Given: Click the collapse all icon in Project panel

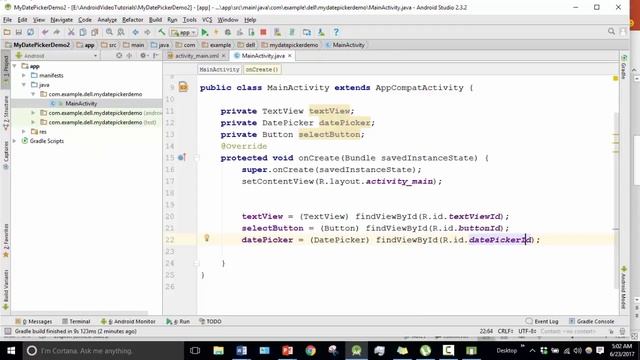Looking at the screenshot, I should (129, 56).
